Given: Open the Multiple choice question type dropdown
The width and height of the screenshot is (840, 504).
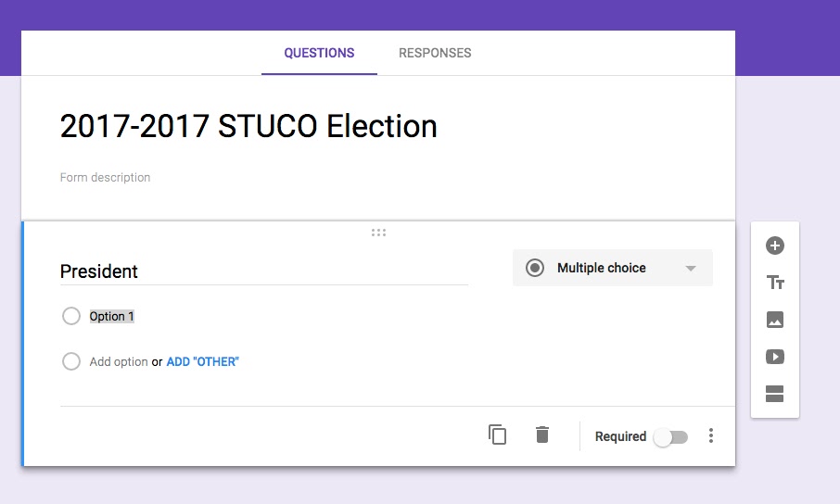Looking at the screenshot, I should 612,268.
